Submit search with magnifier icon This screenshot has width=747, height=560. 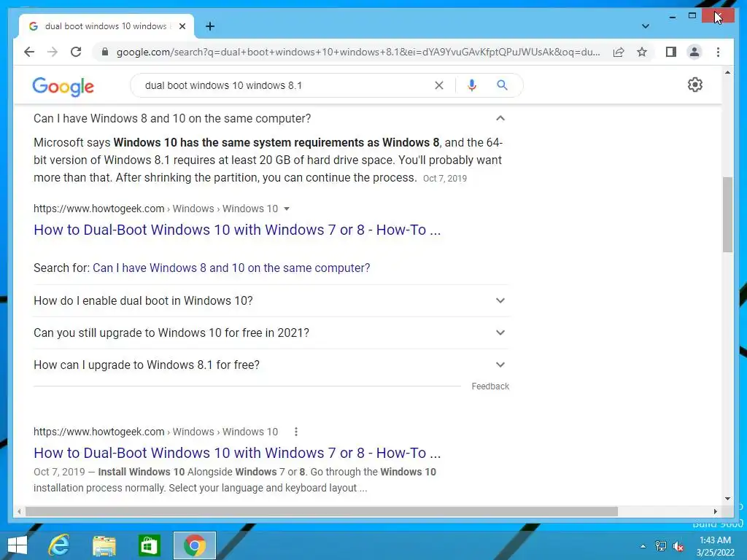pyautogui.click(x=502, y=85)
